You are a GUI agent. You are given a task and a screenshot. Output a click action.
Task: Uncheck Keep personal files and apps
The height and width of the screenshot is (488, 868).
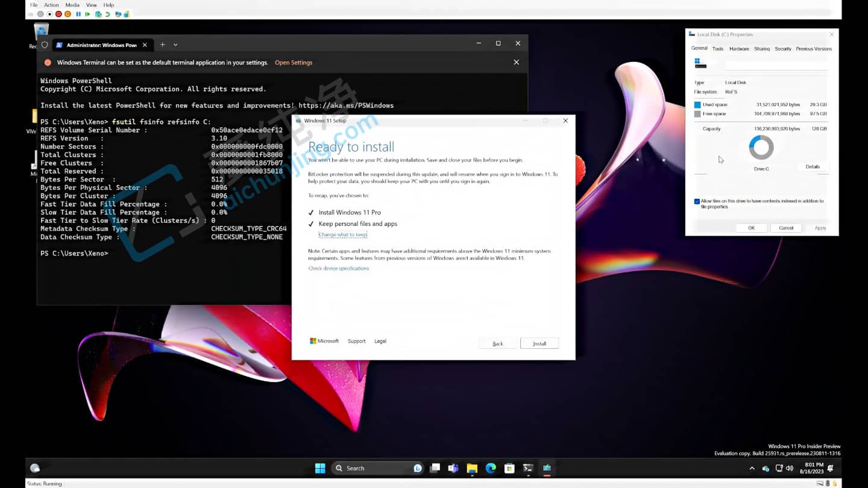[312, 224]
